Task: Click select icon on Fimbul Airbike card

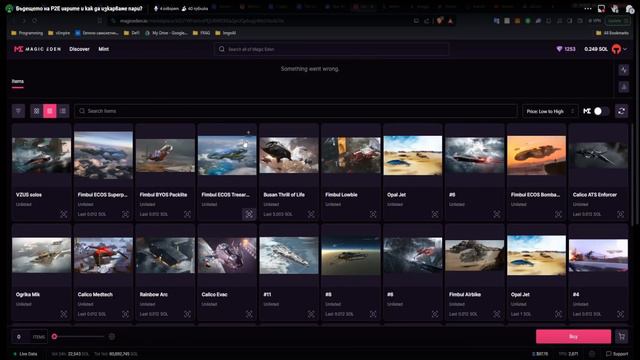Action: pyautogui.click(x=497, y=314)
